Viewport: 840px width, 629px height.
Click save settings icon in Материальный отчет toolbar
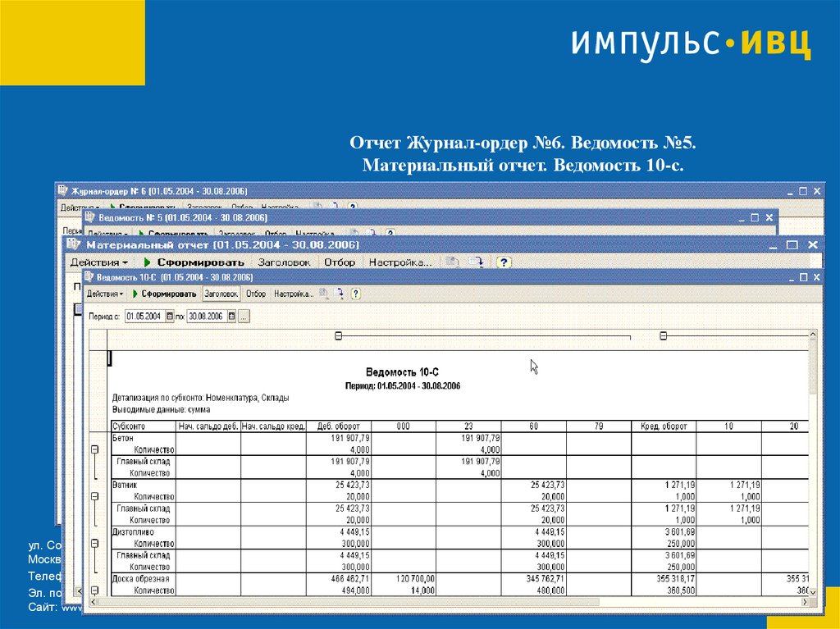476,262
